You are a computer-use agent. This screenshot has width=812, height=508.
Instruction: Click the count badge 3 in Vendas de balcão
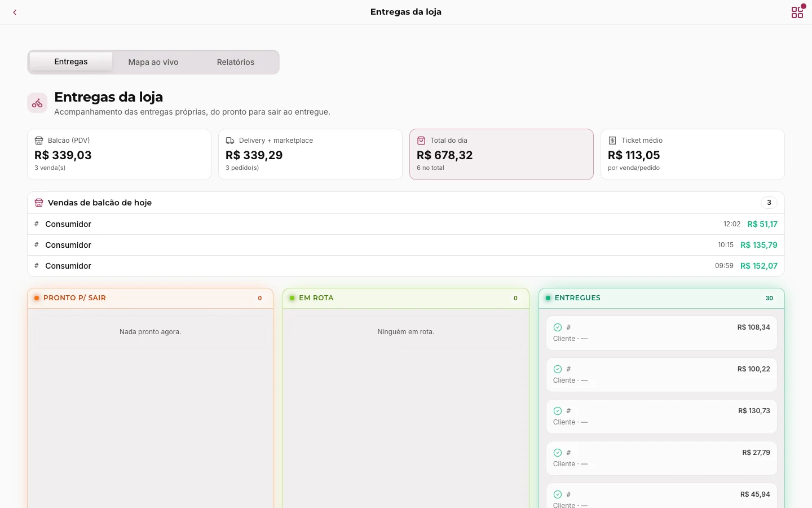tap(769, 203)
